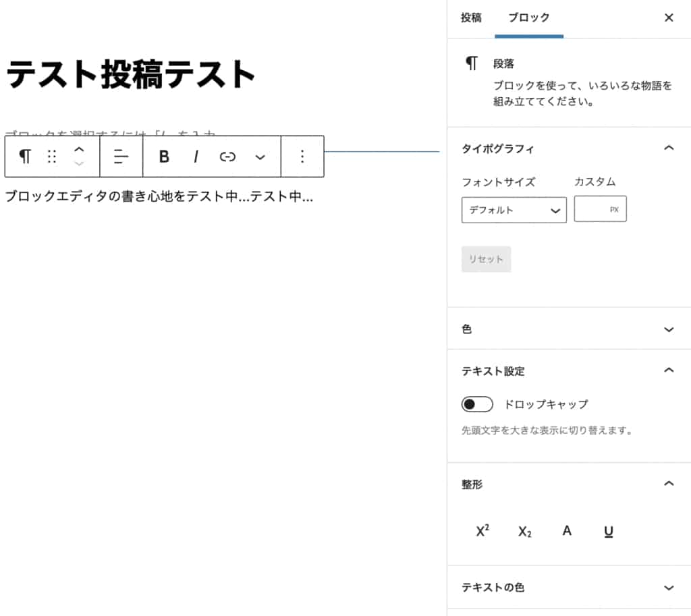Open block options three-dot menu

point(302,157)
